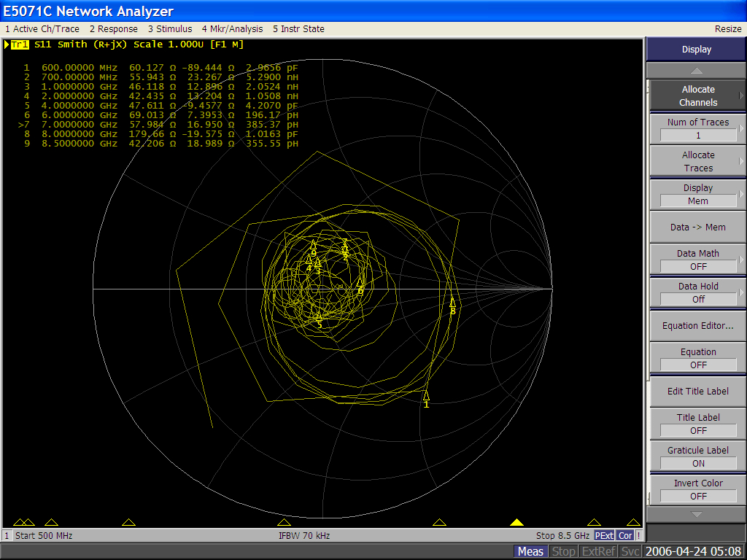
Task: Toggle the Invert Color OFF softkey
Action: point(697,489)
